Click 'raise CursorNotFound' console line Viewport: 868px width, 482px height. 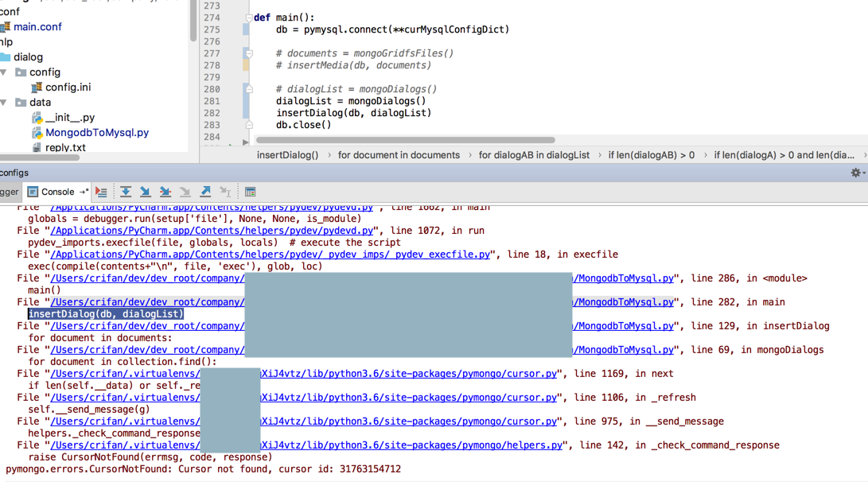point(150,457)
